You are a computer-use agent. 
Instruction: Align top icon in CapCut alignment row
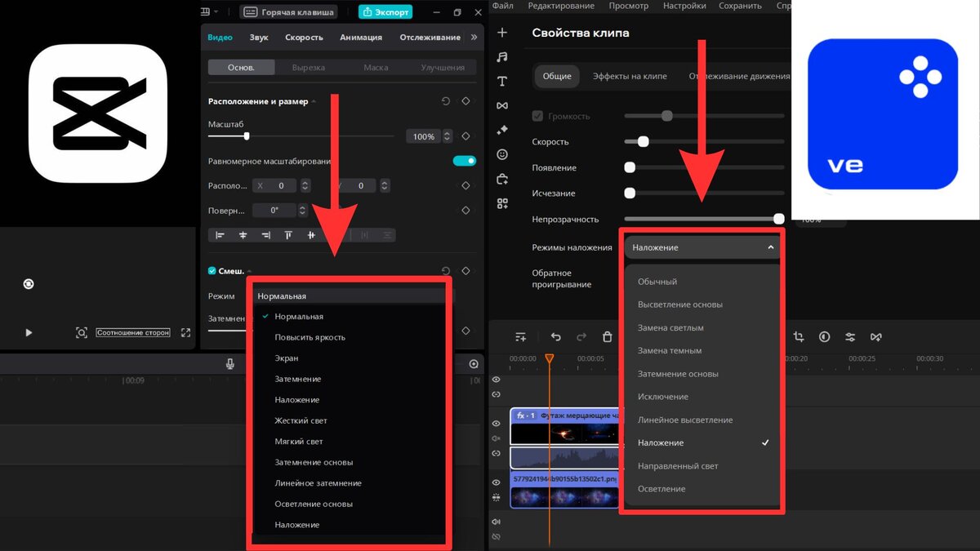click(x=288, y=235)
